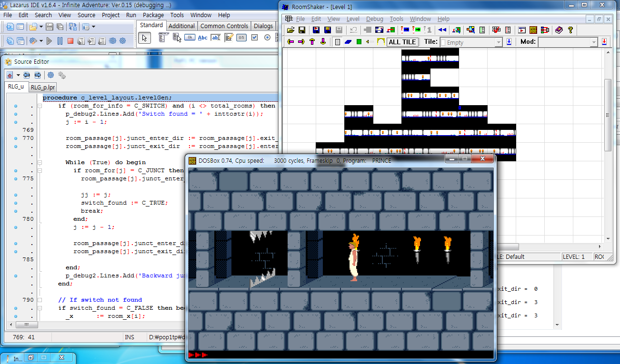Click the Save All icon in Lazarus toolbar
This screenshot has height=364, width=620.
[60, 27]
